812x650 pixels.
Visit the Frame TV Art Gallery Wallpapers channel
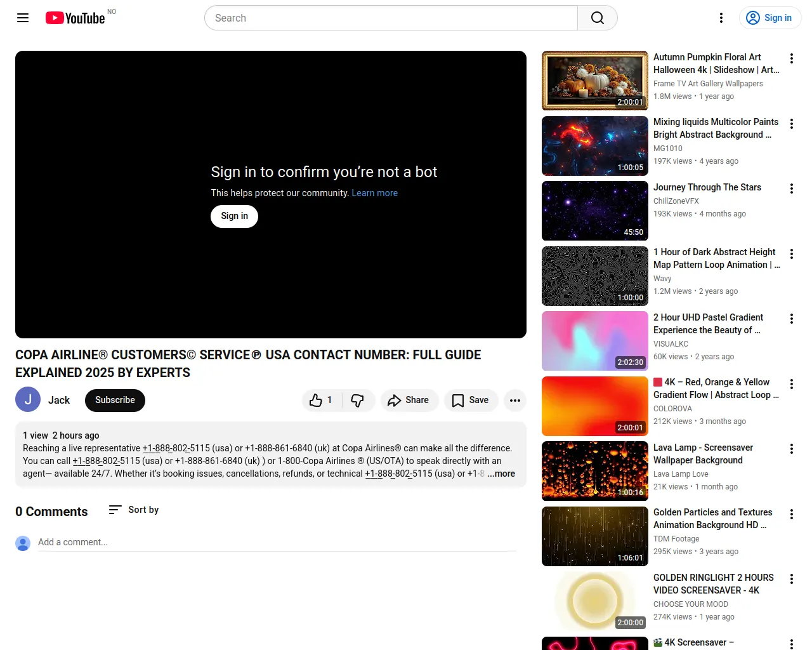click(708, 84)
